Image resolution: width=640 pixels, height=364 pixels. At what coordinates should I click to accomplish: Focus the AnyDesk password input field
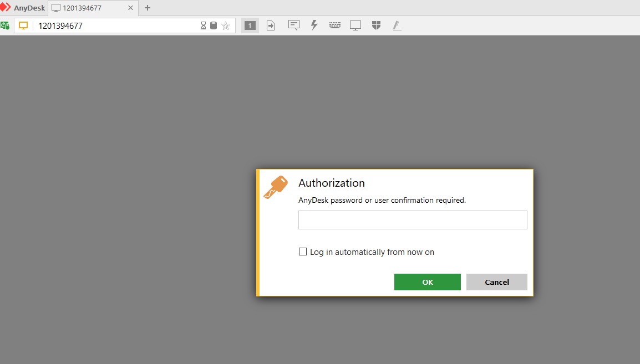tap(413, 220)
